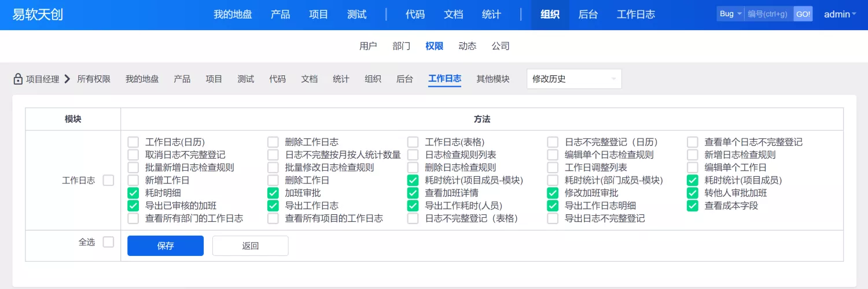The height and width of the screenshot is (289, 868).
Task: Uncheck 修改加班审批 permission
Action: tap(553, 193)
